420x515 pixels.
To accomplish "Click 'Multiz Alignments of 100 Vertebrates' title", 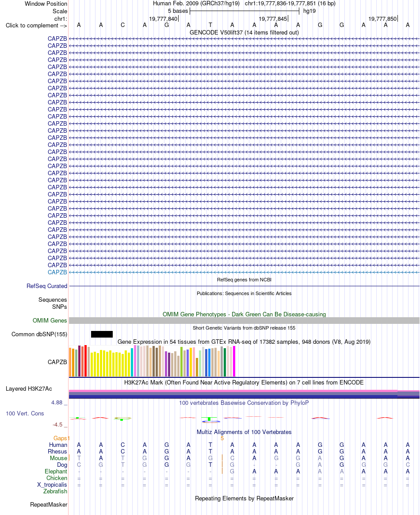I will pos(244,432).
